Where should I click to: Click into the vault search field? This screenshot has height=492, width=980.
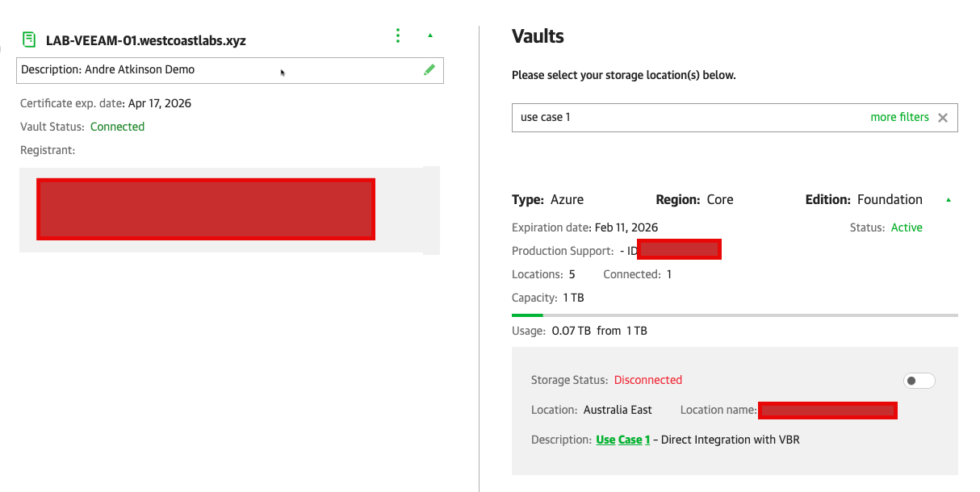point(686,117)
